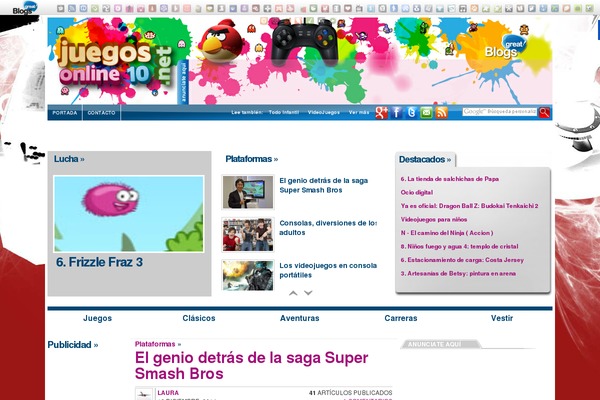
Task: Open 'Videojuegos para niños' link
Action: coord(434,219)
